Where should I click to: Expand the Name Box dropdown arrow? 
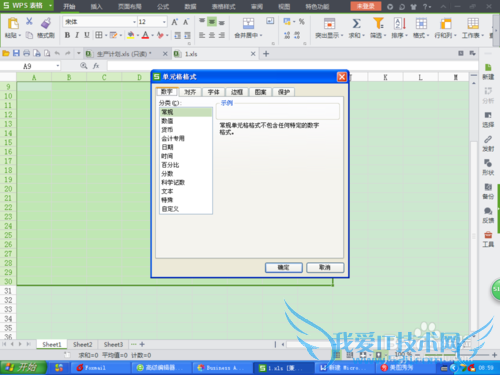click(58, 66)
